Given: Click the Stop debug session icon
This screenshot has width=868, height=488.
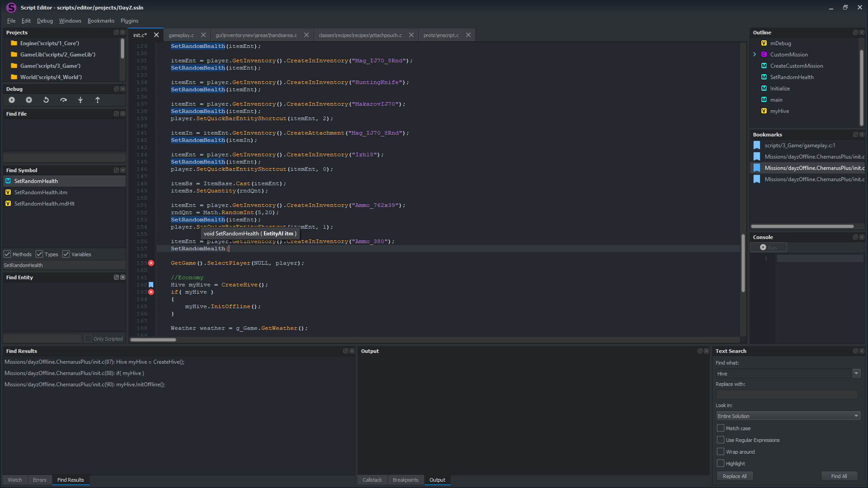Looking at the screenshot, I should tap(29, 100).
